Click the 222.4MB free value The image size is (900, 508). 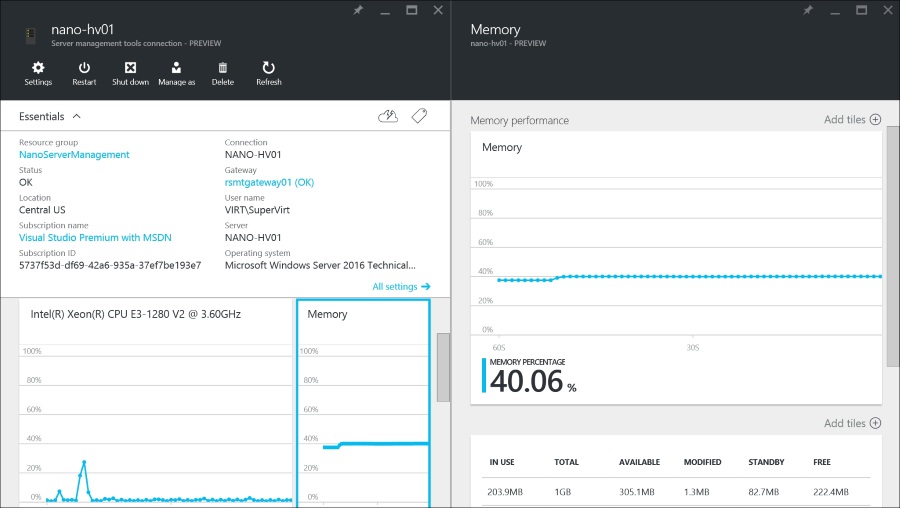pyautogui.click(x=831, y=492)
